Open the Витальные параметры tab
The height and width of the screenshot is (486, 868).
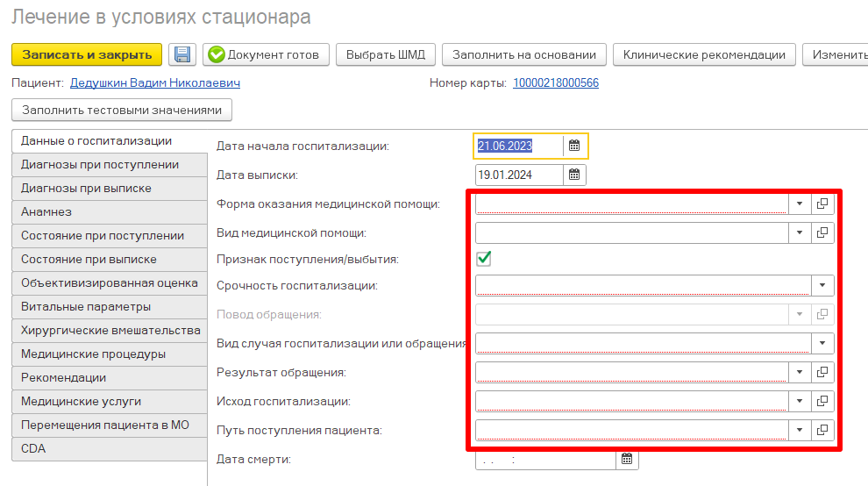[x=86, y=307]
